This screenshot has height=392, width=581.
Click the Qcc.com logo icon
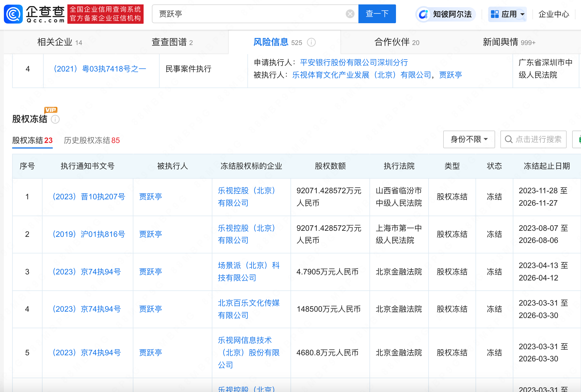pyautogui.click(x=13, y=14)
